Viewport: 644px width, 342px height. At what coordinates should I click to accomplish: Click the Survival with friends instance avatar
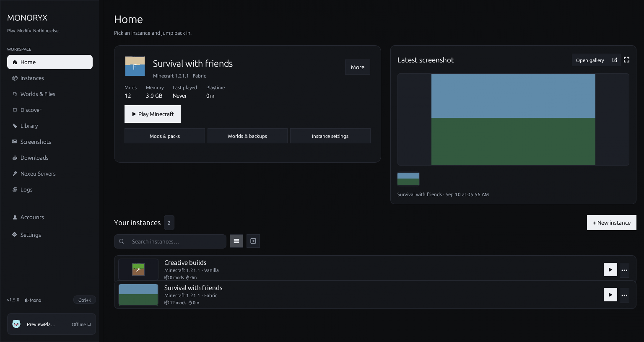pyautogui.click(x=135, y=66)
